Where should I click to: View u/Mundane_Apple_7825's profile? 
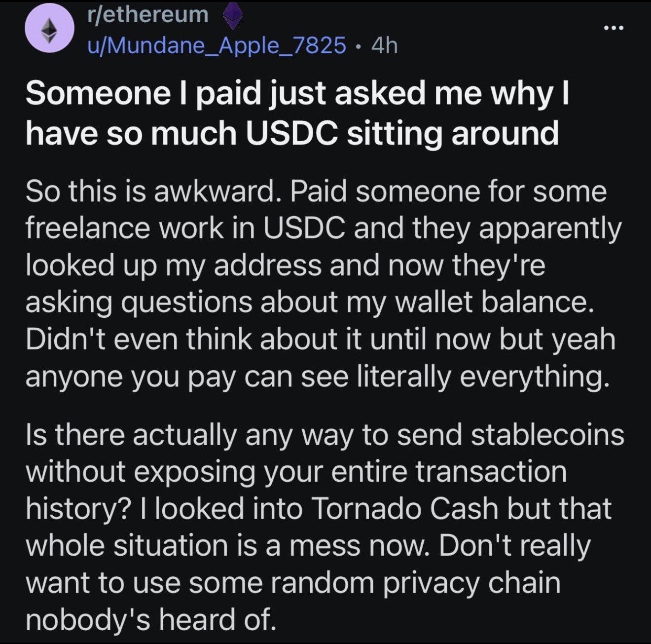coord(217,45)
